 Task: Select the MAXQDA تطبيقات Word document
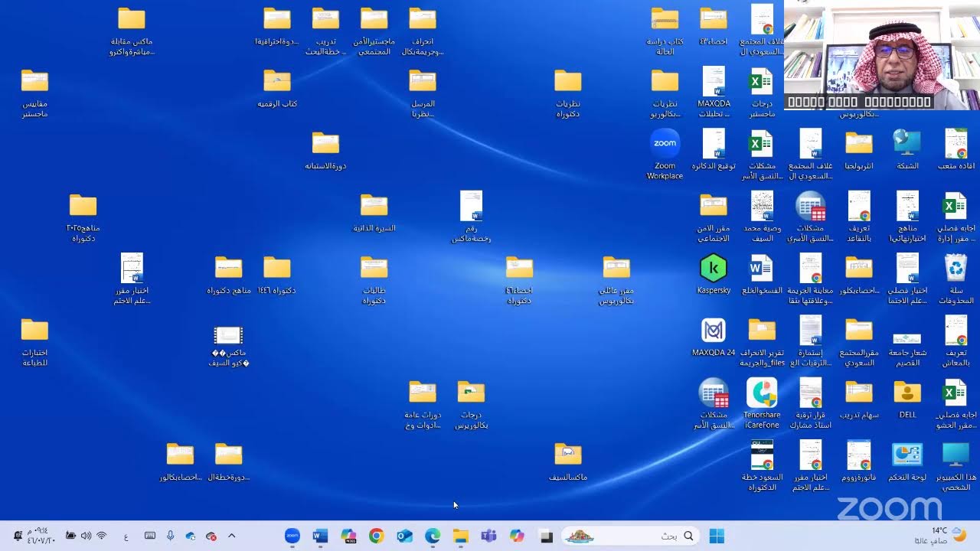[x=714, y=92]
